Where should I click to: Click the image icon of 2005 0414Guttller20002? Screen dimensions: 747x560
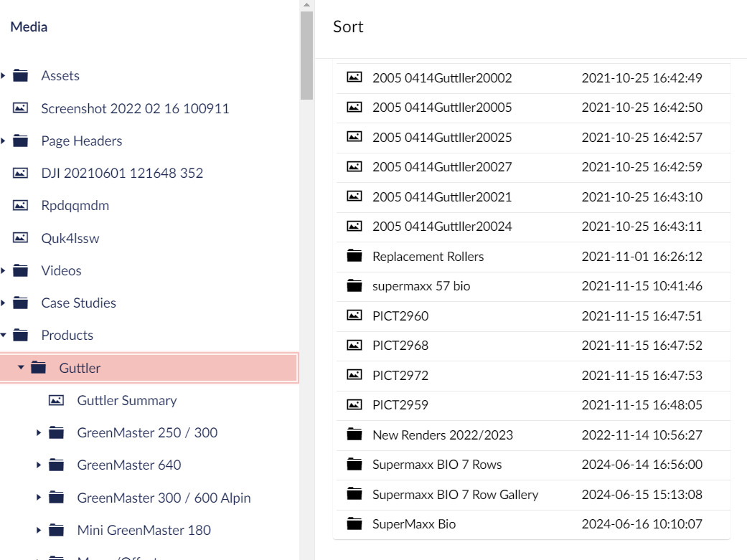pos(354,77)
